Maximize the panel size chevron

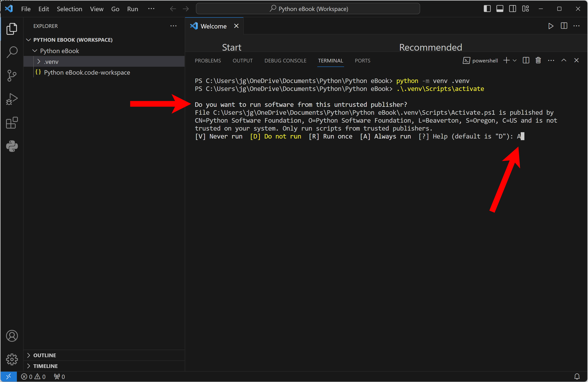(x=564, y=61)
